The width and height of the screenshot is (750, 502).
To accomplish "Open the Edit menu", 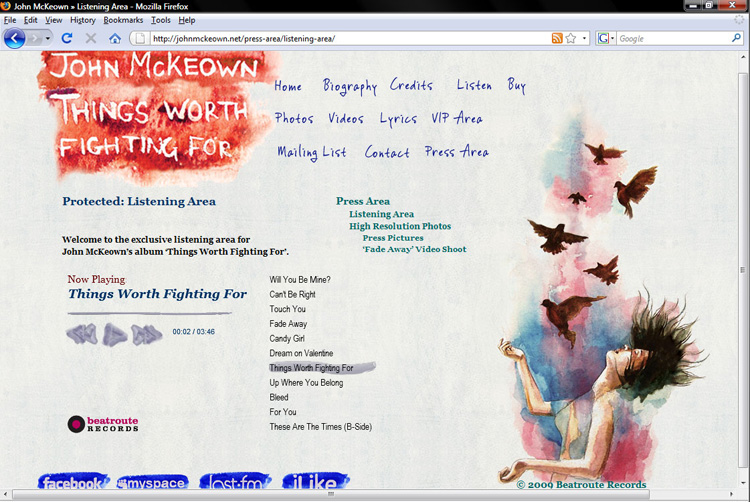I will tap(31, 20).
